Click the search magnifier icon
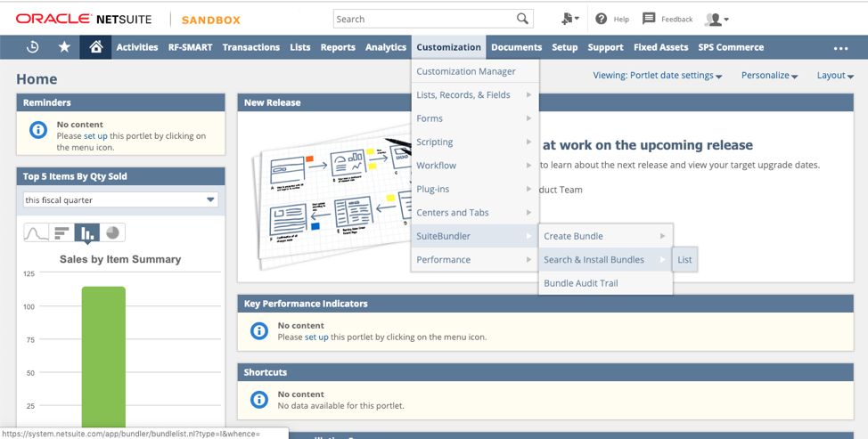 point(522,19)
